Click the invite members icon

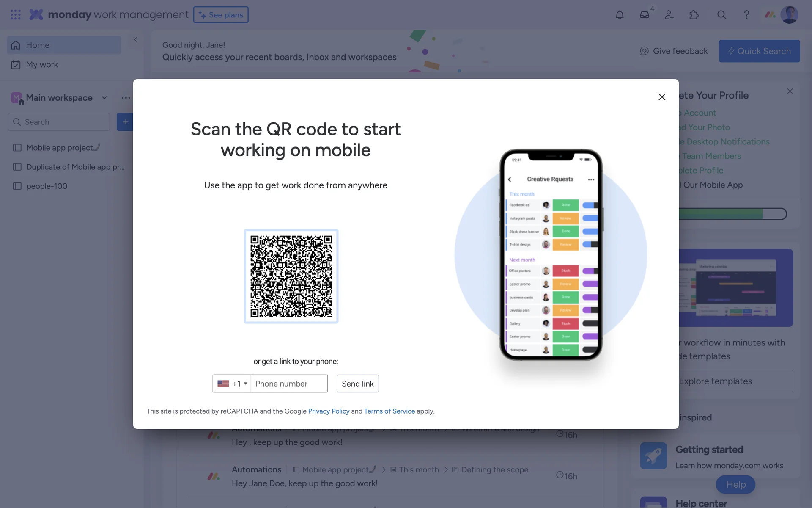click(669, 15)
